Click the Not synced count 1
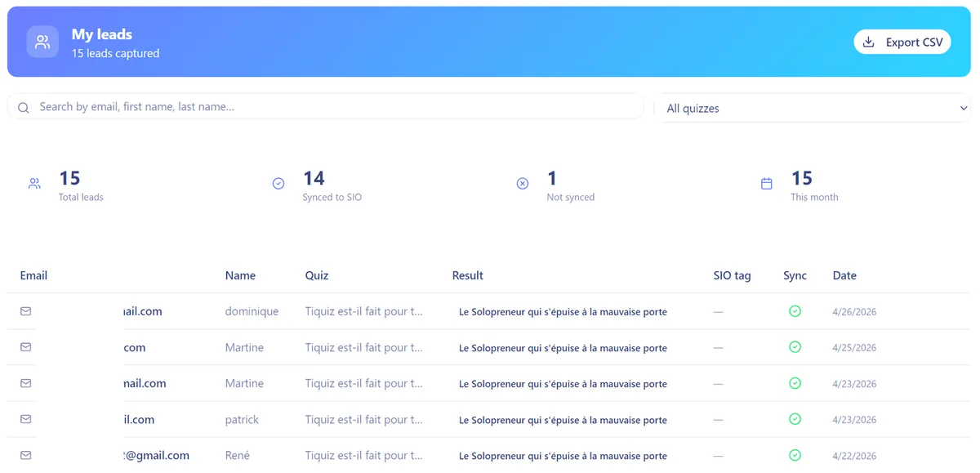 pos(552,178)
